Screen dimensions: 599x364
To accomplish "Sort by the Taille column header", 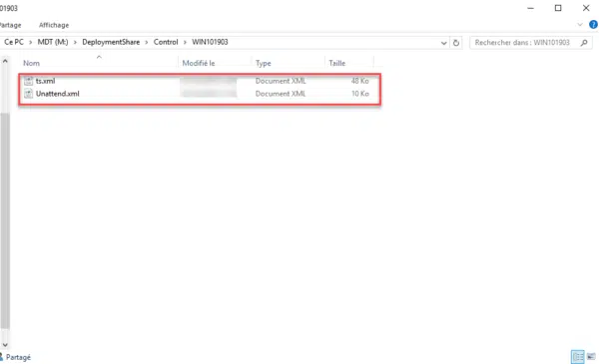I will point(337,64).
